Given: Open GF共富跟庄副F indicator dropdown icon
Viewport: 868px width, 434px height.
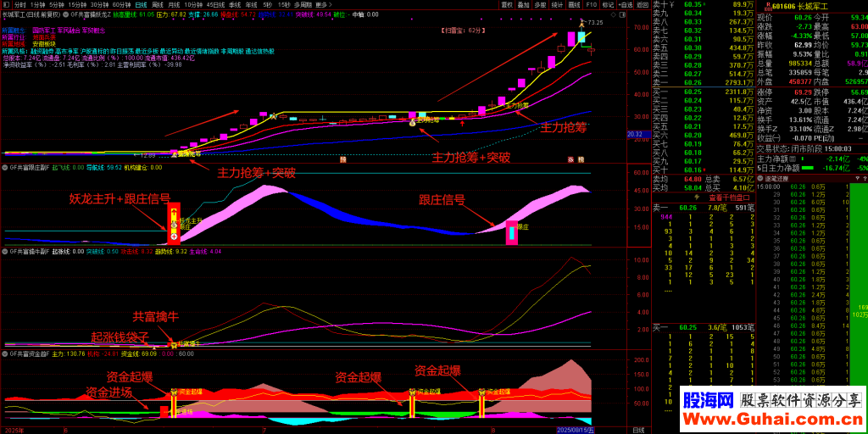Looking at the screenshot, I should pyautogui.click(x=4, y=167).
